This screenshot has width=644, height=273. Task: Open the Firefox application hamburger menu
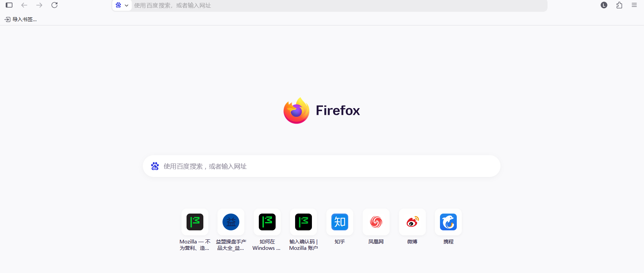[x=634, y=5]
